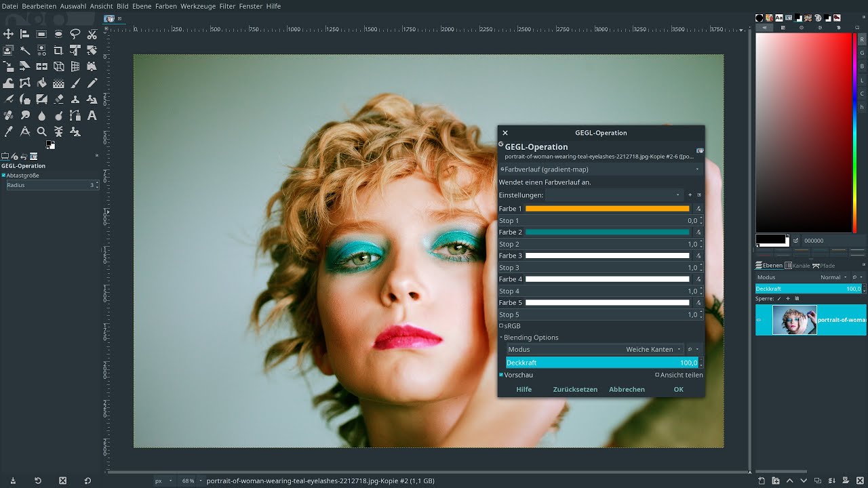The image size is (868, 488).
Task: Open the Bearbeiten menu
Action: (x=39, y=6)
